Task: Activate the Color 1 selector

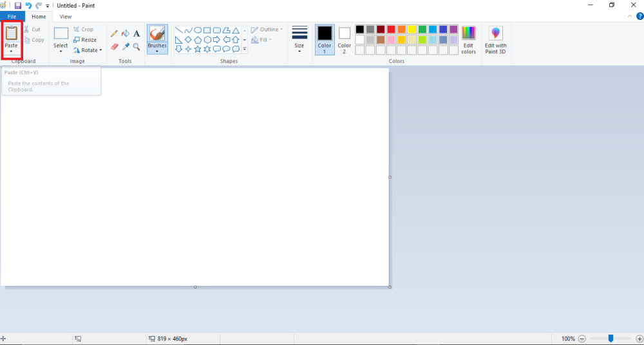Action: 325,40
